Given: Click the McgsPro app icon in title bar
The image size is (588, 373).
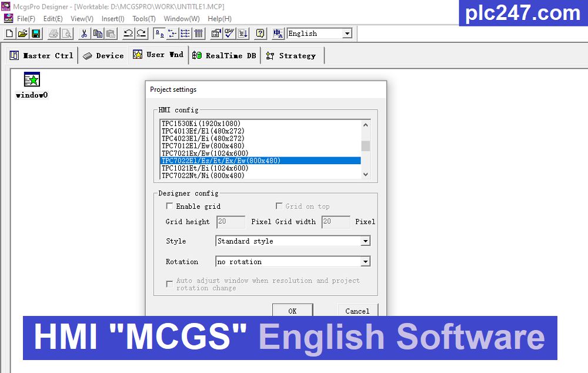Looking at the screenshot, I should (6, 6).
